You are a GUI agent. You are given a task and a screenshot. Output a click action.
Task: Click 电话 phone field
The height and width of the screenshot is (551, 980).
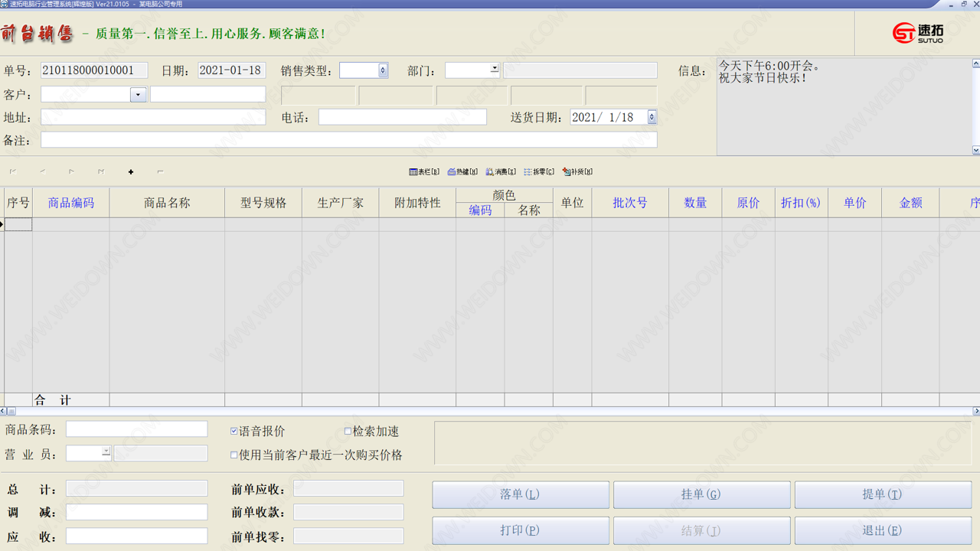(x=403, y=117)
